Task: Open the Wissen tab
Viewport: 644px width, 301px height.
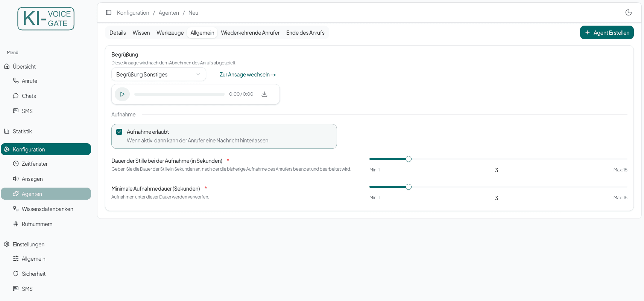Action: coord(141,33)
